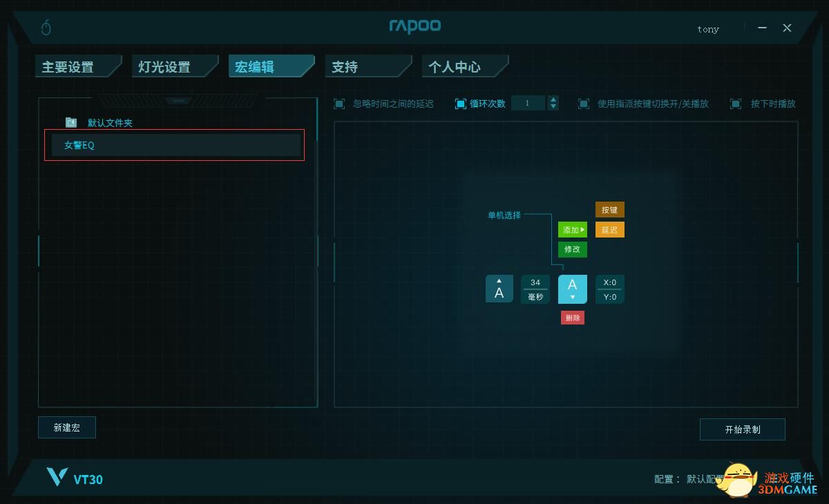Select the 女警EQ macro entry
Viewport: 829px width, 504px height.
pyautogui.click(x=176, y=145)
